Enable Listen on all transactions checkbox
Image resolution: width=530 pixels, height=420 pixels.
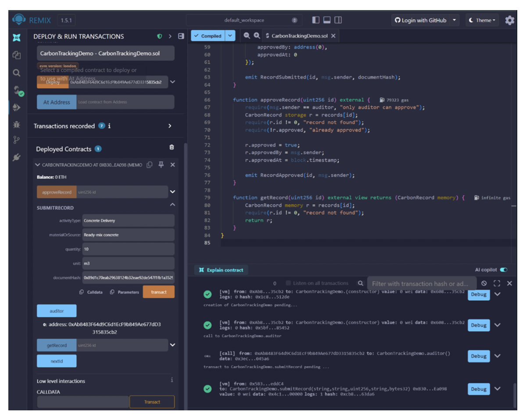[289, 283]
